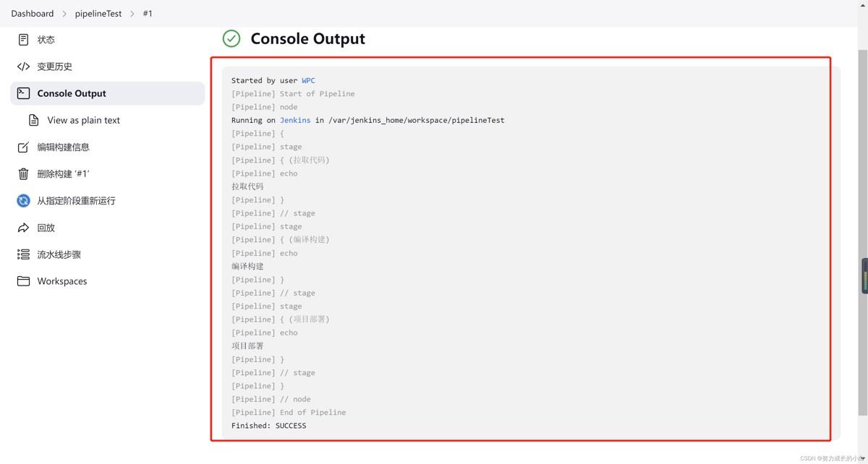Click the green success checkmark beside Console Output
Screen dimensions: 868x464
231,39
